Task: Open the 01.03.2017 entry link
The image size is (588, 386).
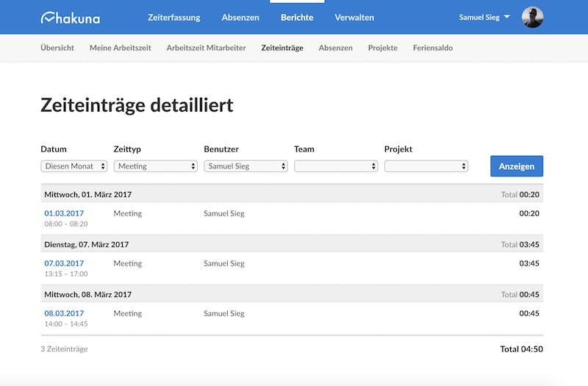Action: [64, 213]
